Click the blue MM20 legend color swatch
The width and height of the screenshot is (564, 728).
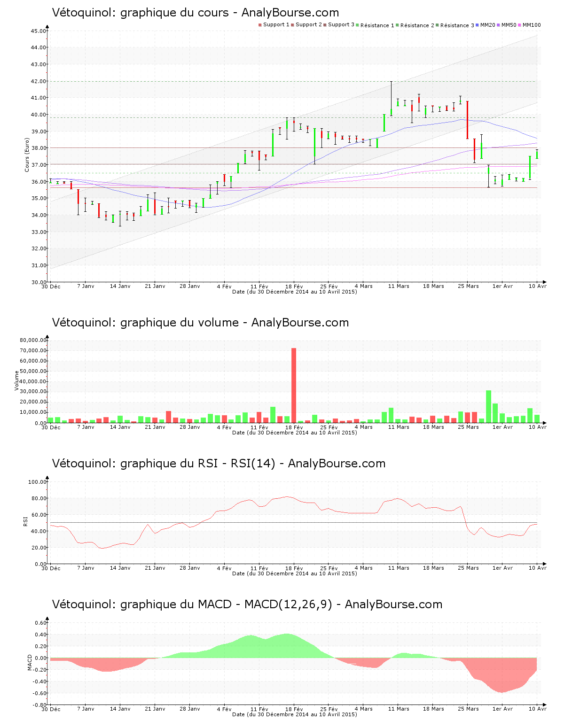[x=478, y=25]
